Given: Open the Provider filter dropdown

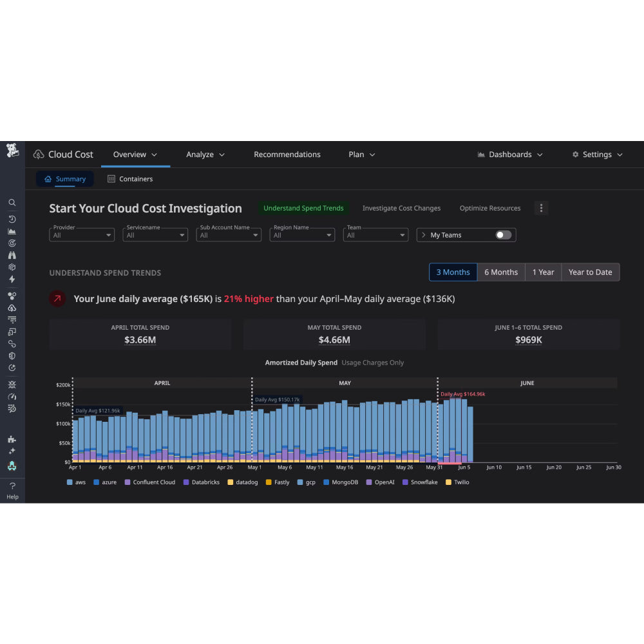Looking at the screenshot, I should 81,234.
